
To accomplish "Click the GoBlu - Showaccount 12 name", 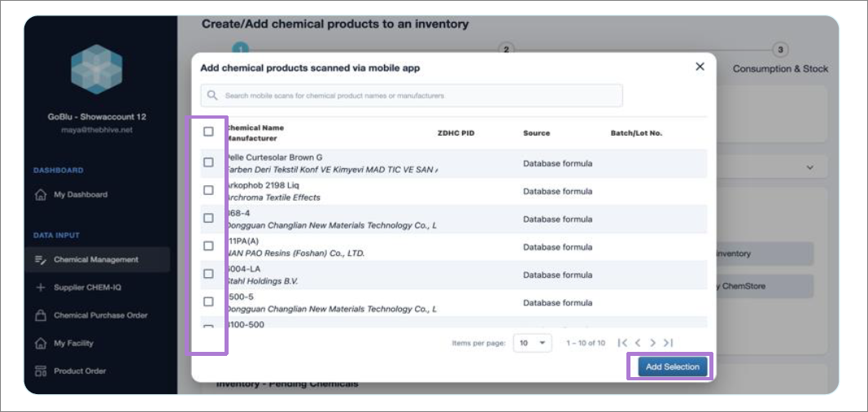I will click(97, 117).
